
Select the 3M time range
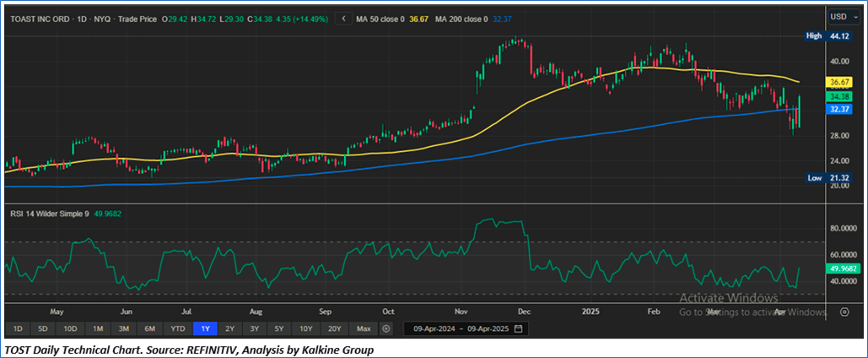pos(123,329)
